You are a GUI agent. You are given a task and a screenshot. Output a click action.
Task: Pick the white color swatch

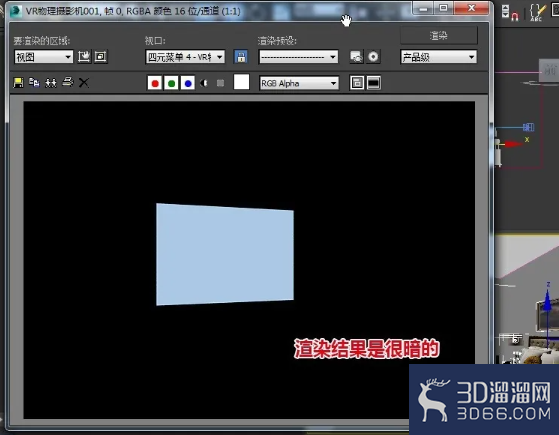point(241,82)
